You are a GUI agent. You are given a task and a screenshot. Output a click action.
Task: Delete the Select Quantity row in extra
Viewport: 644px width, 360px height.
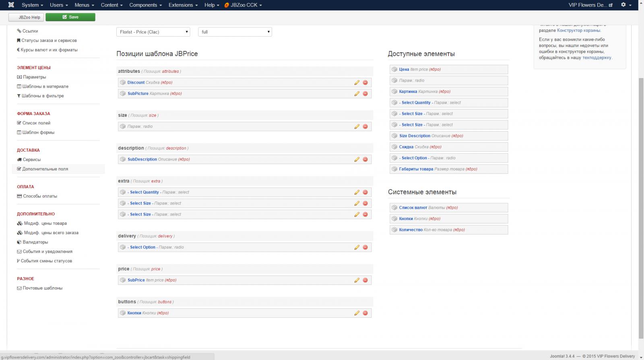[x=365, y=192]
